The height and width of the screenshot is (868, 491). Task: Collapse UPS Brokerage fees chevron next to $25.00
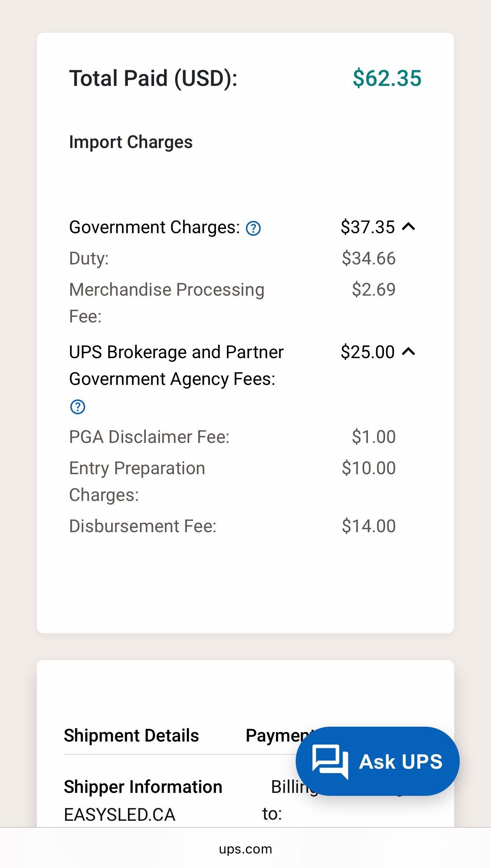(x=409, y=351)
